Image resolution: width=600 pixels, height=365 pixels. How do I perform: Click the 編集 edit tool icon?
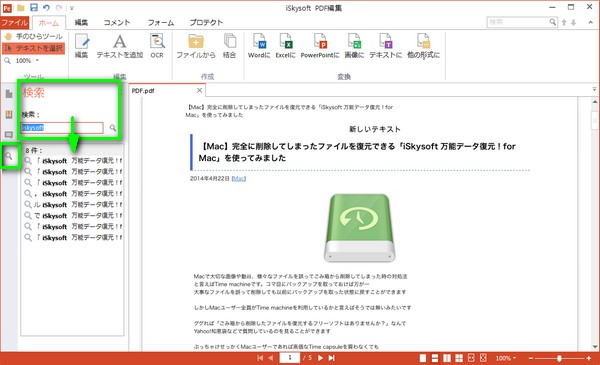[81, 46]
